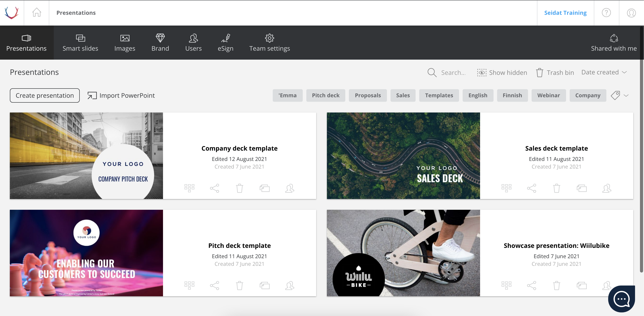Screen dimensions: 644x316
Task: Click the Search field
Action: [447, 73]
